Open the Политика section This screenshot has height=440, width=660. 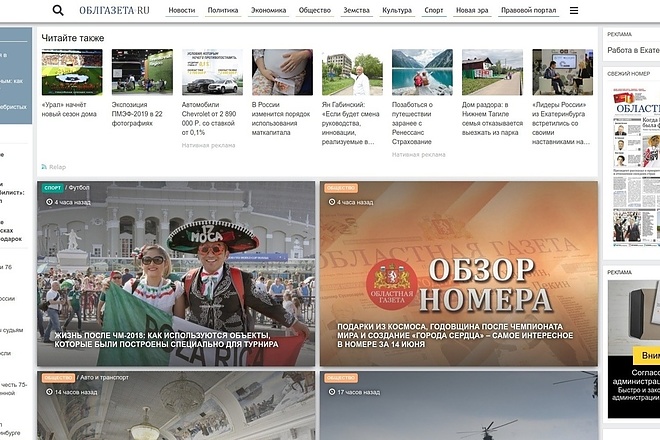223,10
